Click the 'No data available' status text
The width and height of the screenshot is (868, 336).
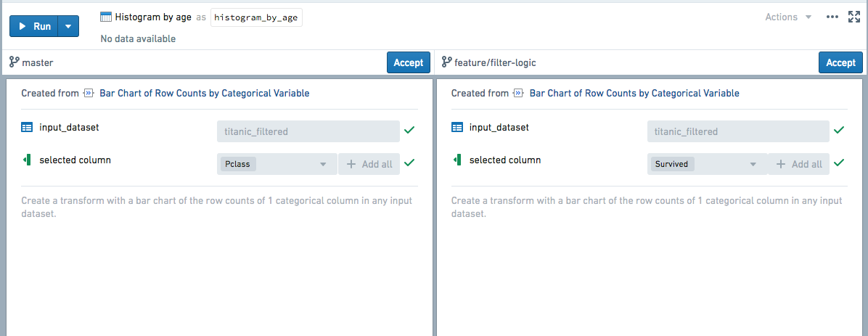tap(138, 38)
